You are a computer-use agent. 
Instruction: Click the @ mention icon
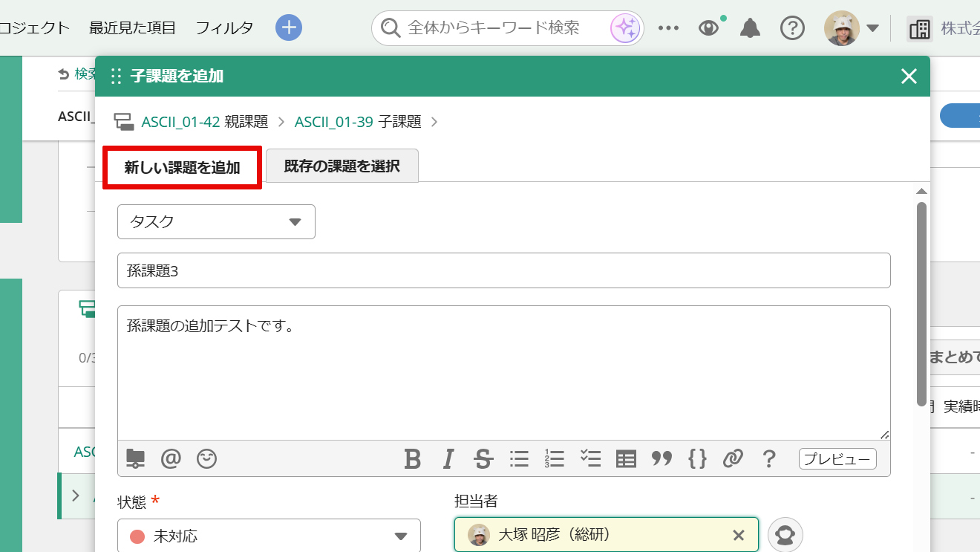pos(171,459)
